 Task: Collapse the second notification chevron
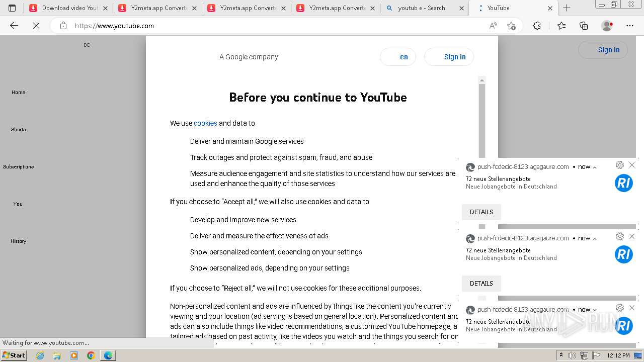pos(595,239)
